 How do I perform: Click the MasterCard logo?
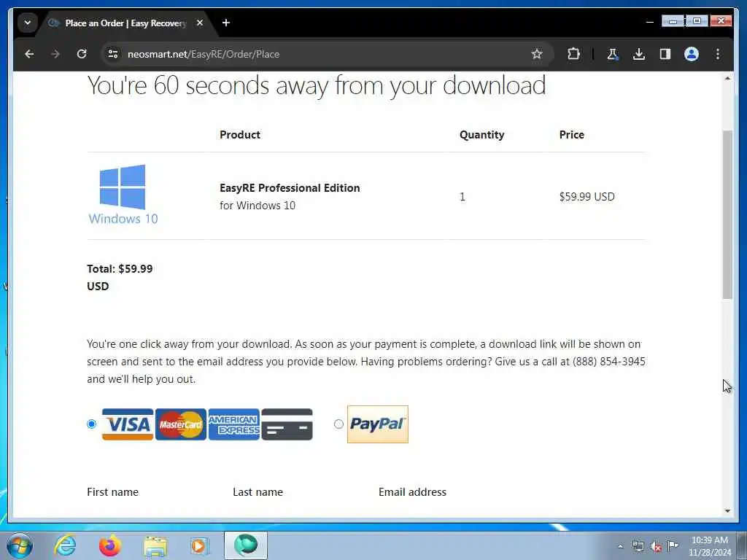[181, 424]
